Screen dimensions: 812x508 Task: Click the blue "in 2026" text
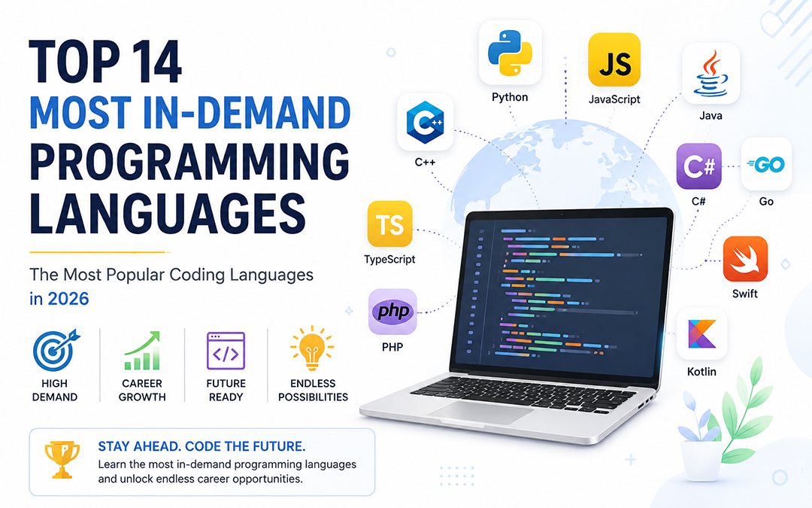59,299
